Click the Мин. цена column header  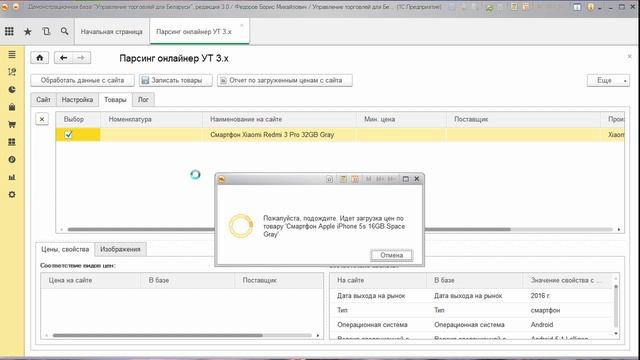point(401,119)
